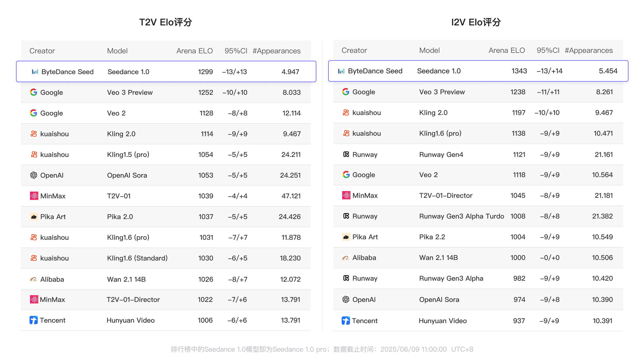
Task: Click Tencent icon in T2V Hunyuan Video row
Action: pyautogui.click(x=33, y=320)
